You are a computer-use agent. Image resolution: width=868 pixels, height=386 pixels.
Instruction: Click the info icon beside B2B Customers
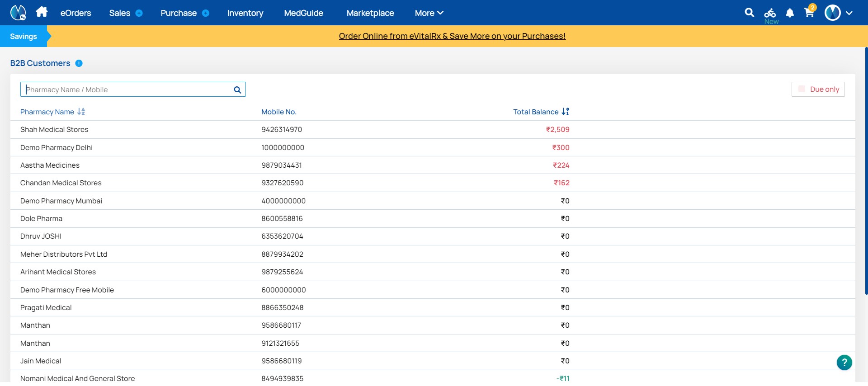pos(79,63)
